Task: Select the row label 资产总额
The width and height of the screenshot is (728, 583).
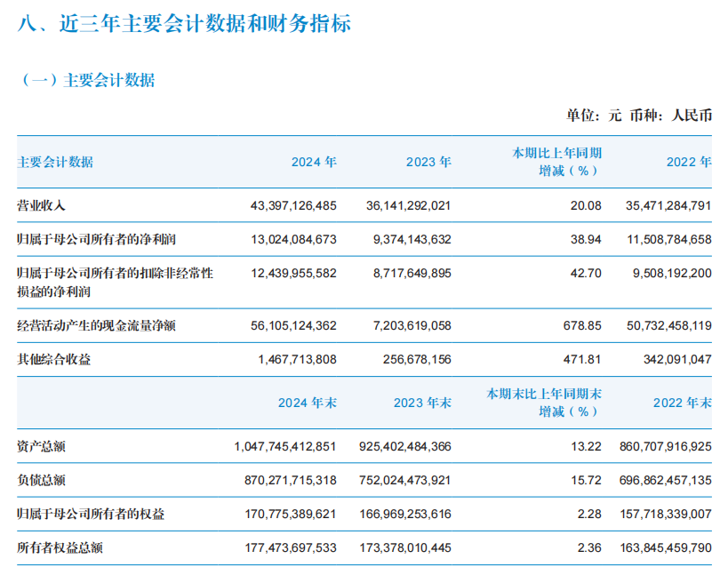Action: 41,446
